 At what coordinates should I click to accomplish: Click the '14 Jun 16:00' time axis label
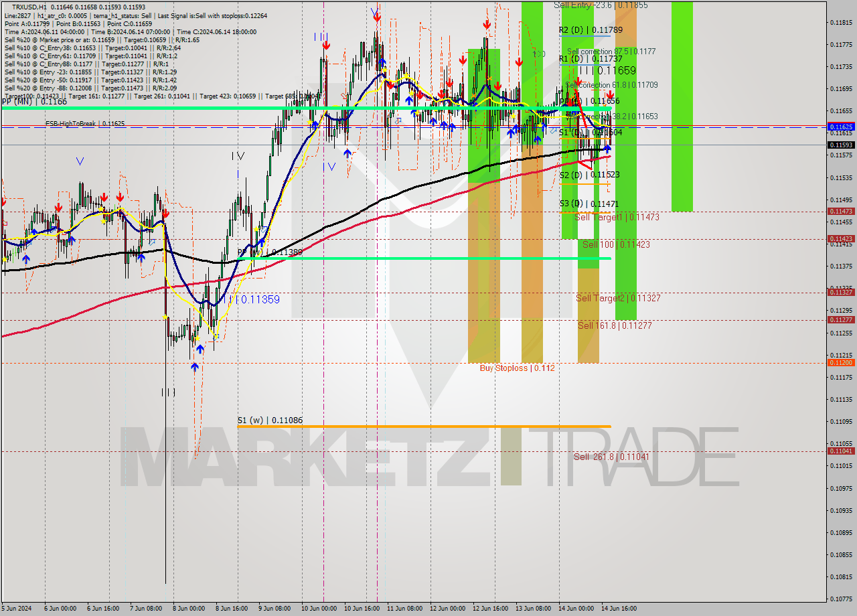pos(619,609)
